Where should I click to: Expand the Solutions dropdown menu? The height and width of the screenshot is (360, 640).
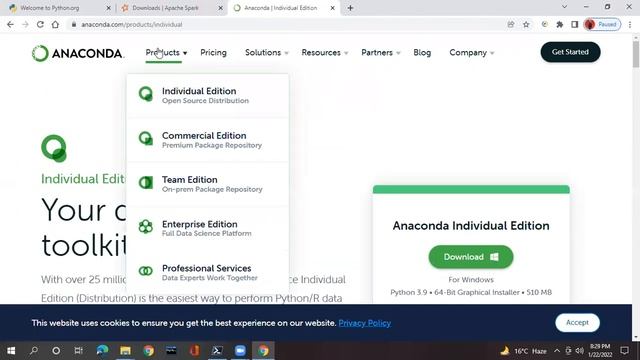[267, 53]
